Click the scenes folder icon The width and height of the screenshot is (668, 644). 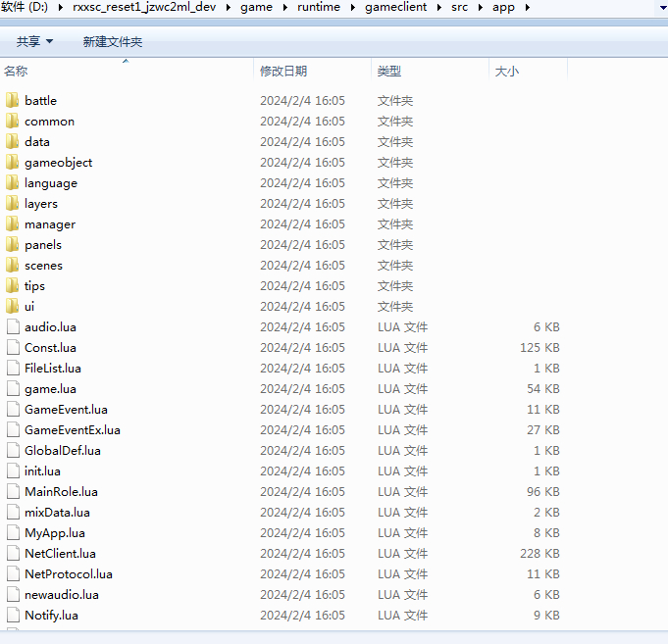[12, 265]
